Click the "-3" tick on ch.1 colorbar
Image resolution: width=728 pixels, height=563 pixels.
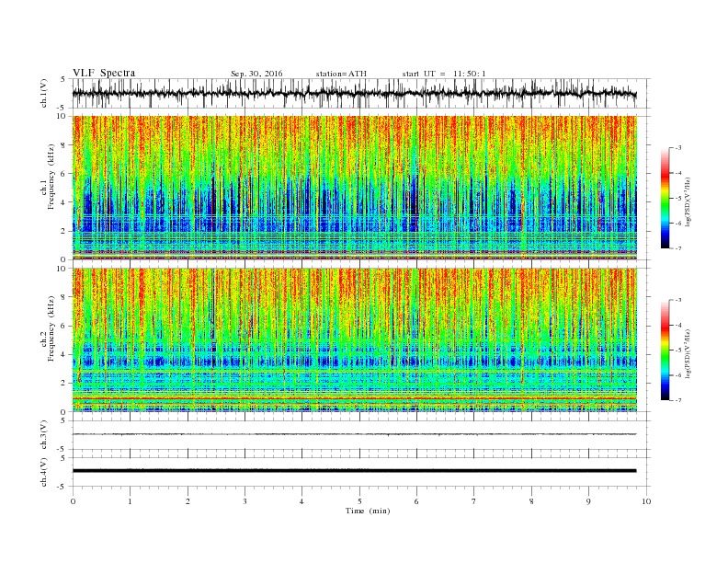[678, 148]
